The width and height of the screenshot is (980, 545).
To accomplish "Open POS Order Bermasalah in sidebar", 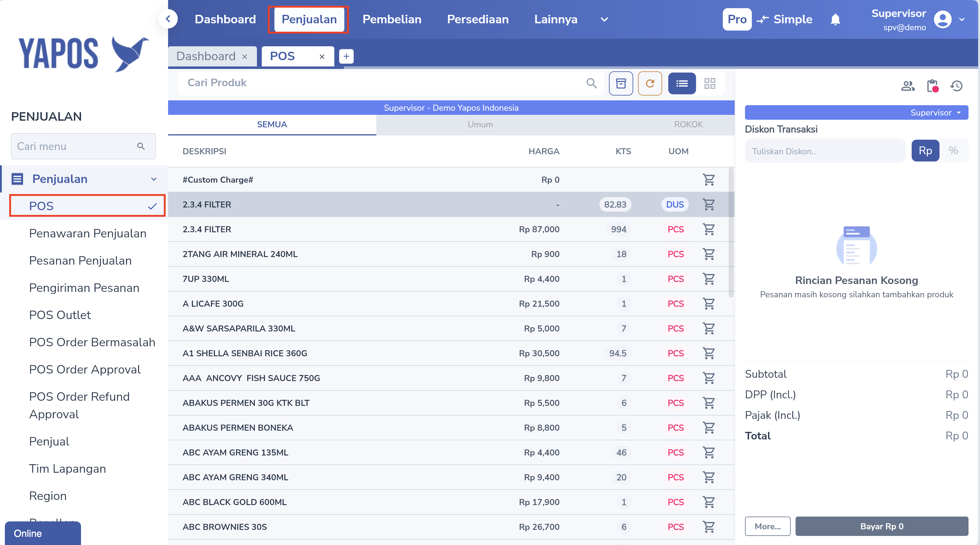I will coord(92,342).
